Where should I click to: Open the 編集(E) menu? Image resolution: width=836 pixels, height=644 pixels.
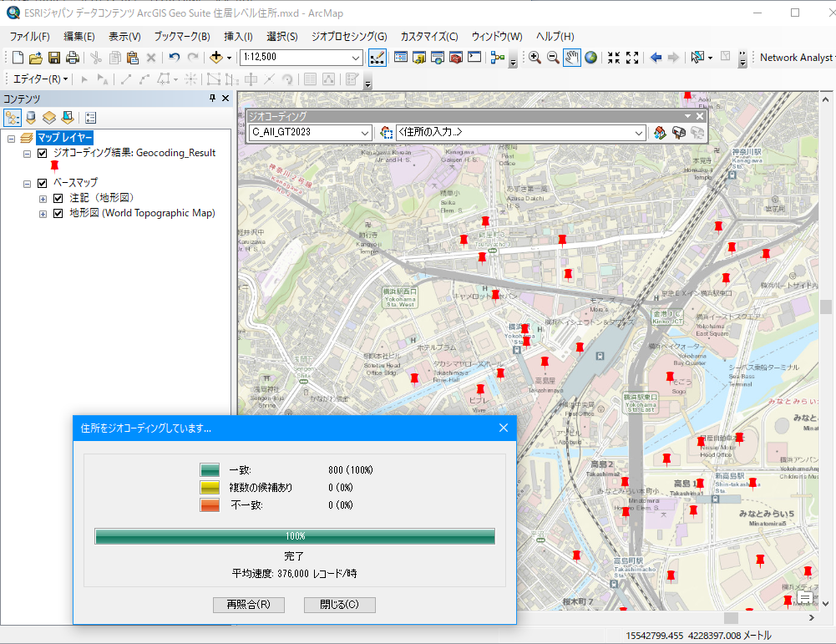pyautogui.click(x=79, y=36)
